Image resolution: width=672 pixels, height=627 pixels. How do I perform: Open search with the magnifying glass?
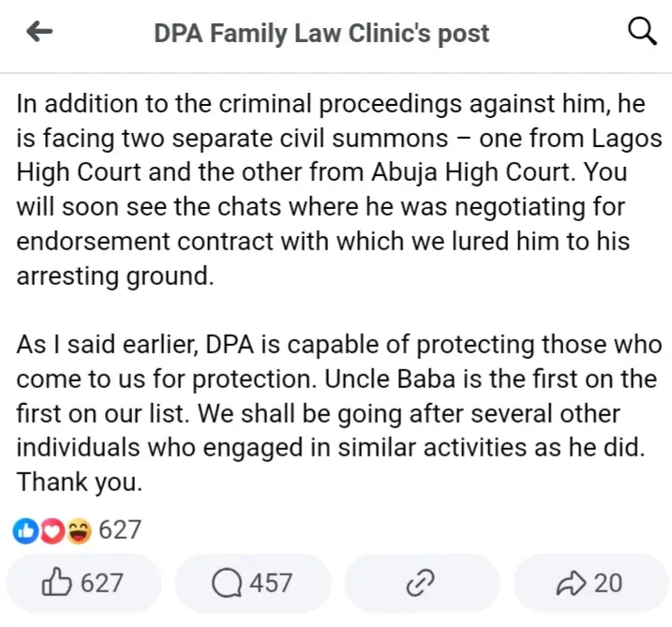(640, 33)
